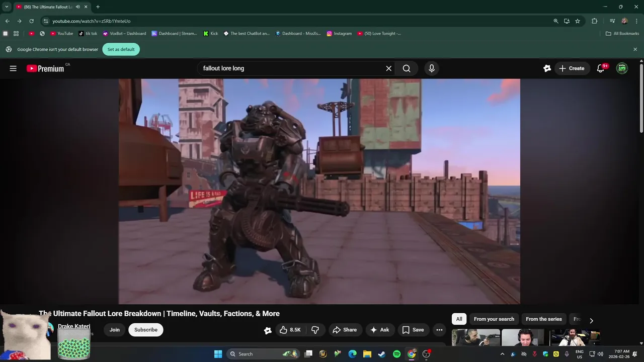Click install/cast icon in address bar
644x362 pixels.
(x=567, y=21)
